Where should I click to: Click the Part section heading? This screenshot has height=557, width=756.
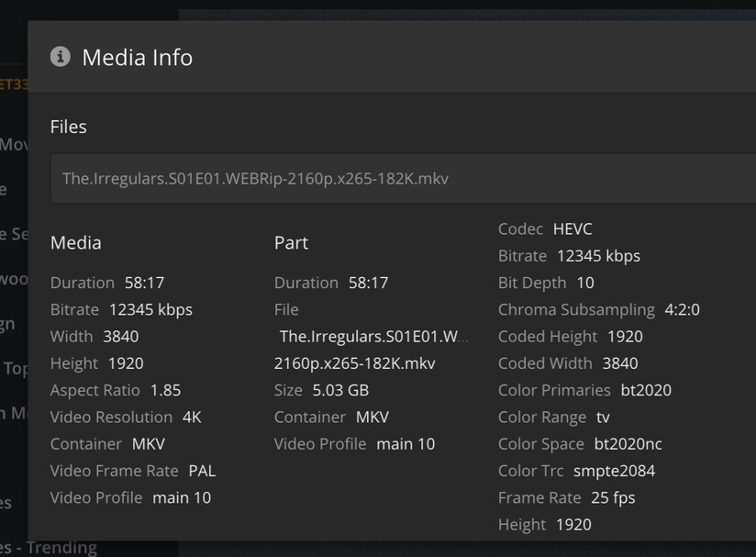click(x=291, y=243)
